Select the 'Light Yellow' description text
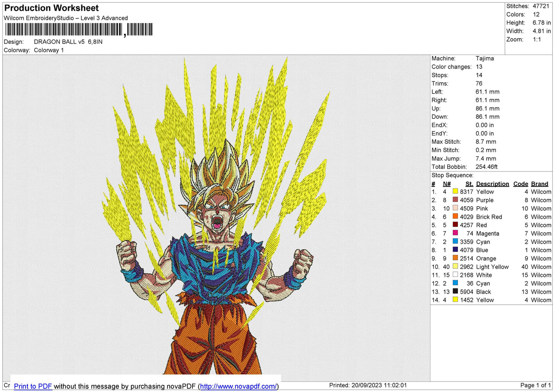 [x=492, y=267]
